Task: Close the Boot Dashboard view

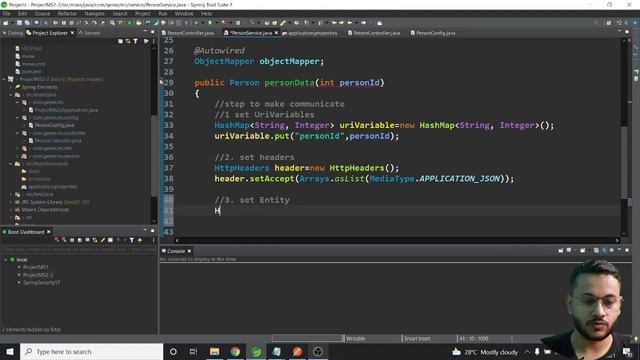Action: point(49,232)
